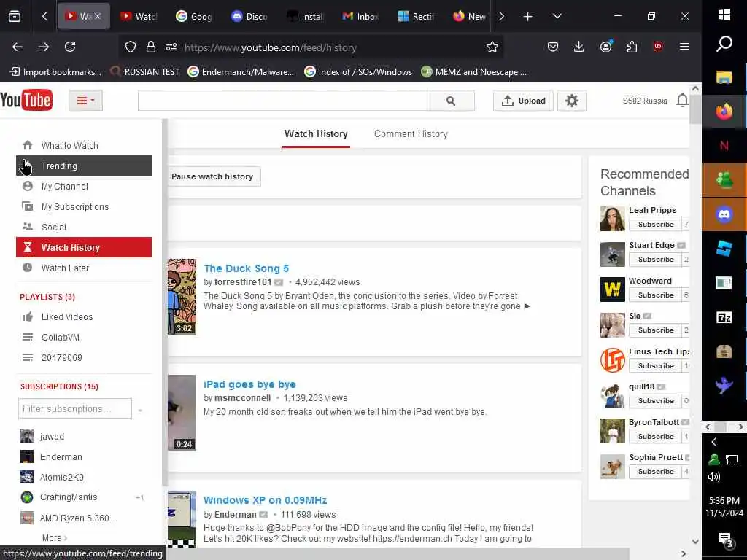Click the Upload button
Image resolution: width=747 pixels, height=560 pixels.
tap(523, 101)
